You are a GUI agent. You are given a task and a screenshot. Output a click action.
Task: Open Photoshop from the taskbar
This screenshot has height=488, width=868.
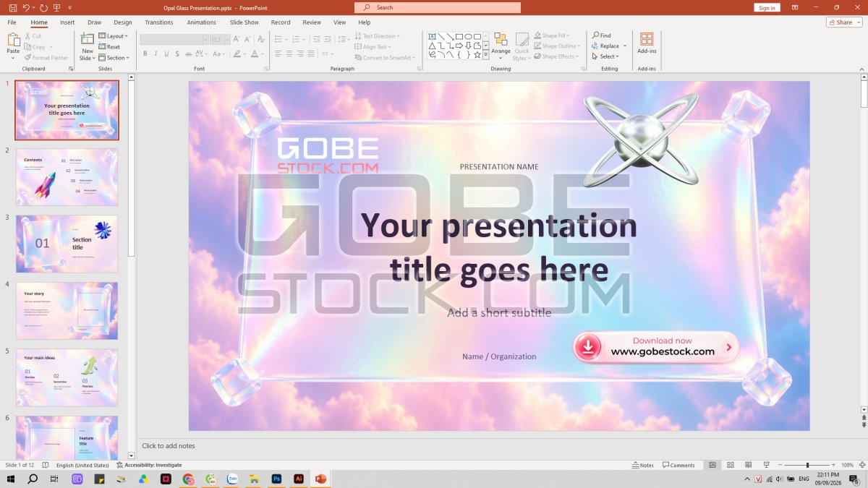pos(276,479)
